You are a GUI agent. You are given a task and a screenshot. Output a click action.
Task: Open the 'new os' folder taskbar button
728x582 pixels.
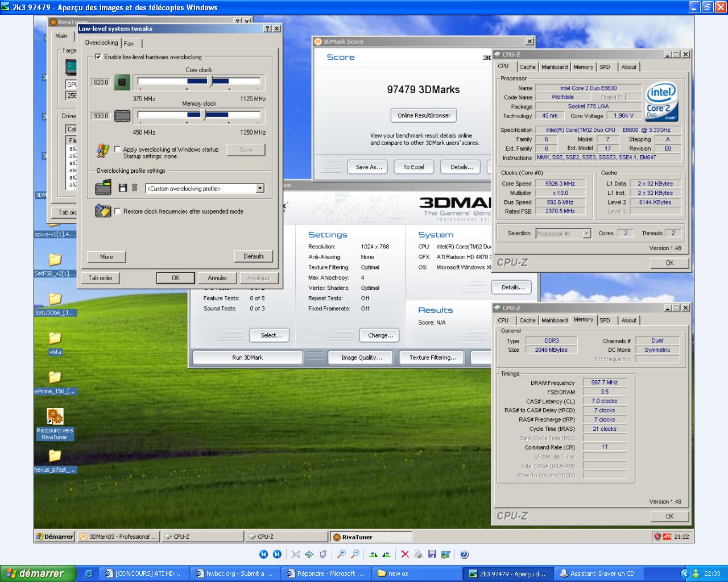tap(417, 573)
